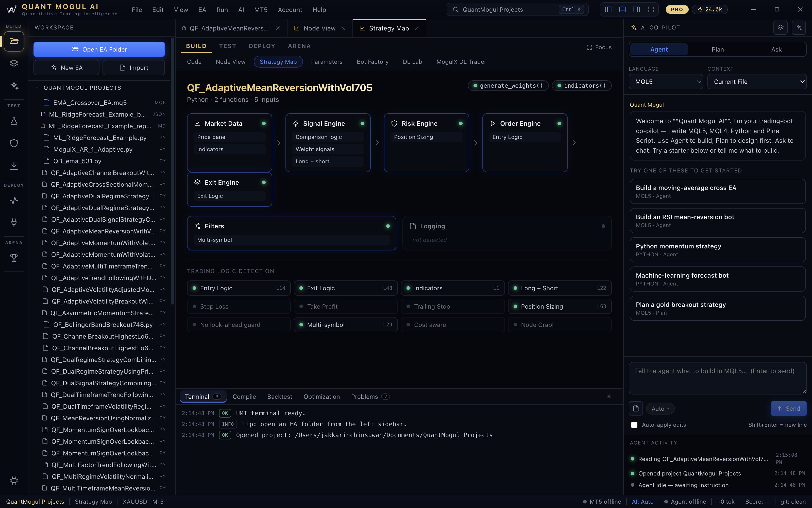Viewport: 812px width, 508px height.
Task: Expand the Exit Engine card
Action: tap(229, 189)
